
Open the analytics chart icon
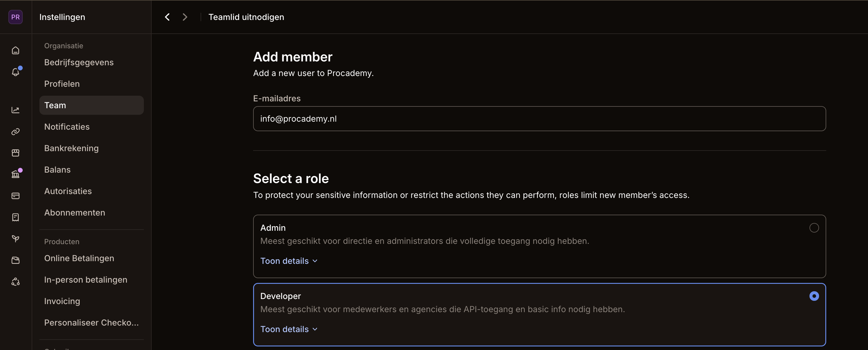tap(16, 110)
